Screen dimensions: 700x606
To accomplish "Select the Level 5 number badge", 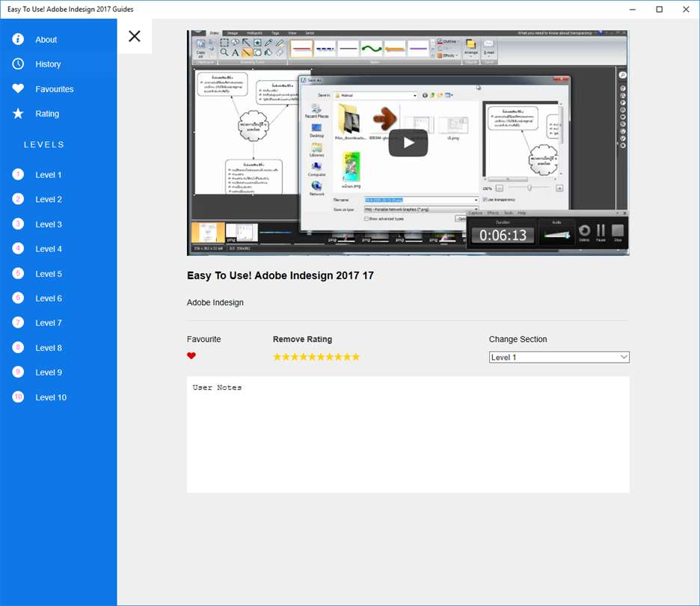I will 18,273.
